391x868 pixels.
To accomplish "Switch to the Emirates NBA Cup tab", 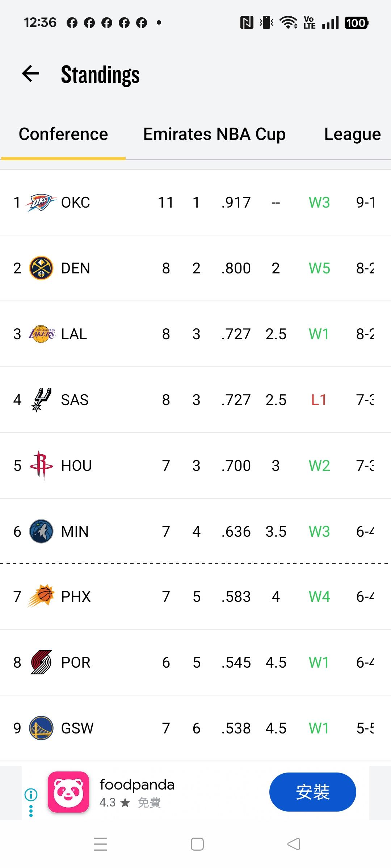I will point(214,135).
